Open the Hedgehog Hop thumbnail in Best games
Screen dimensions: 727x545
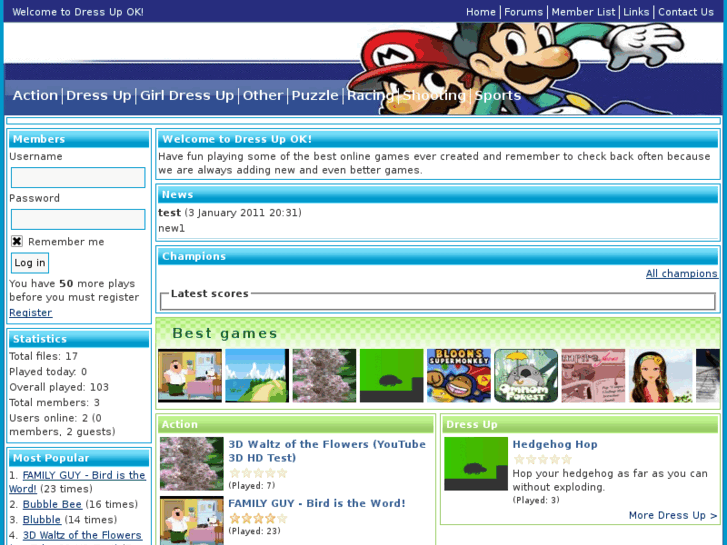click(x=391, y=376)
